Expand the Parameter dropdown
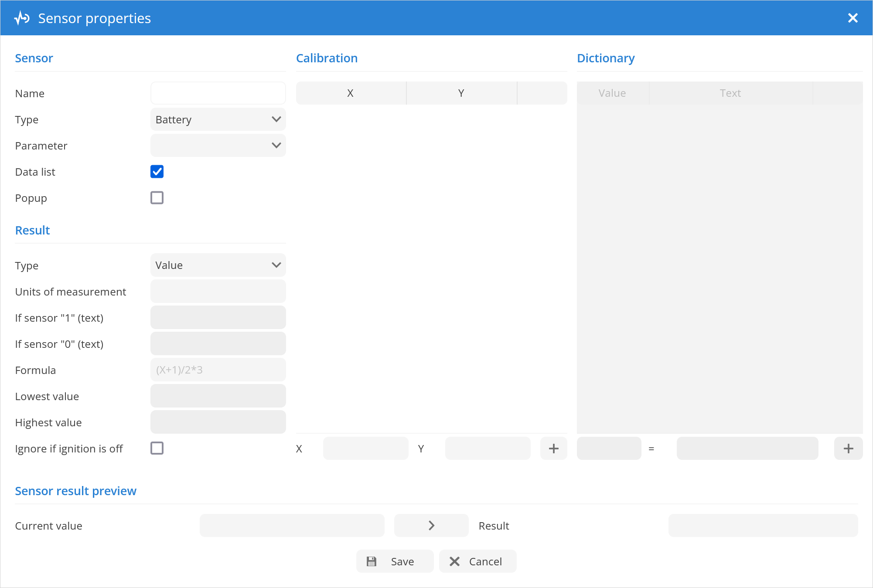The width and height of the screenshot is (873, 588). coord(218,146)
